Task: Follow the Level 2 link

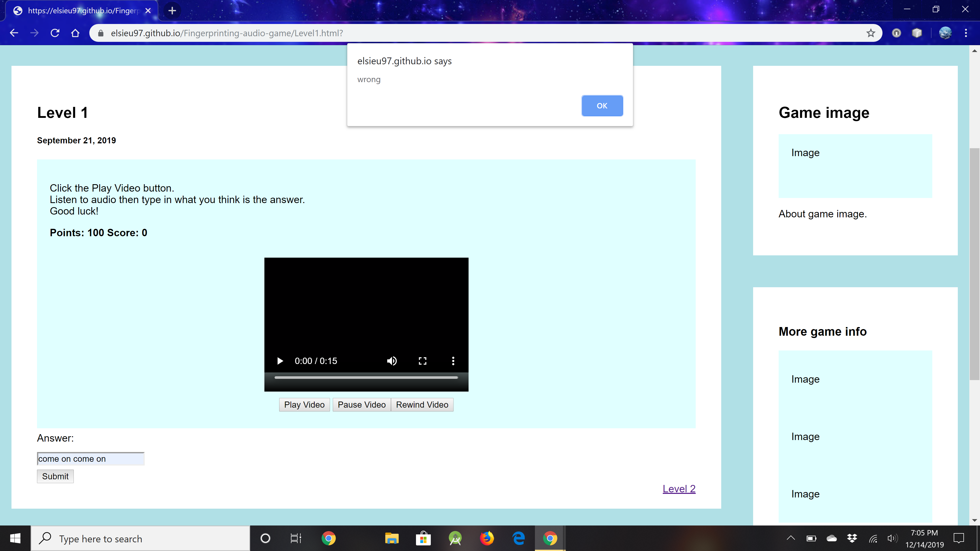Action: pos(679,489)
